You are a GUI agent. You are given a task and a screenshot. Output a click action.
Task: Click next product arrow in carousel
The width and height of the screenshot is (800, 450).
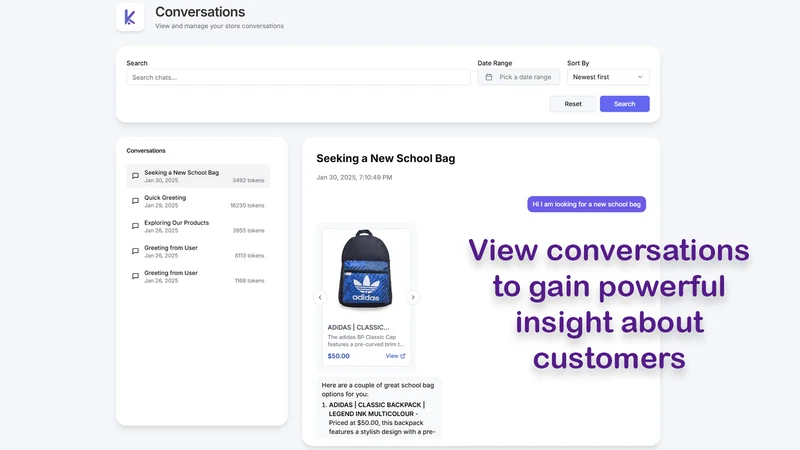coord(413,297)
